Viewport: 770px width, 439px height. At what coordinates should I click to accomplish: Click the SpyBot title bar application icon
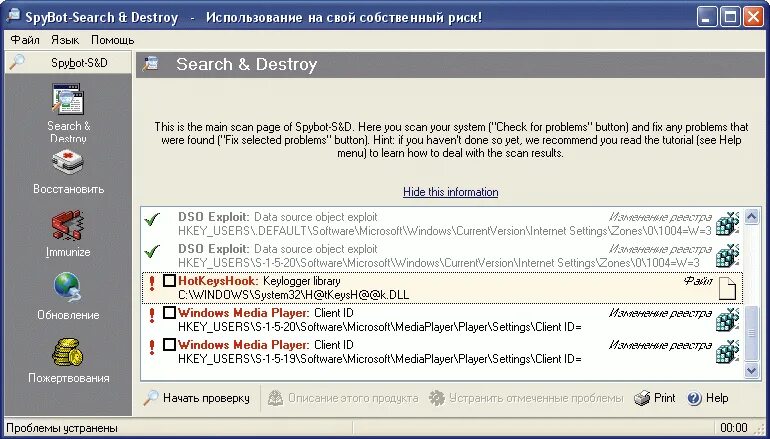13,16
